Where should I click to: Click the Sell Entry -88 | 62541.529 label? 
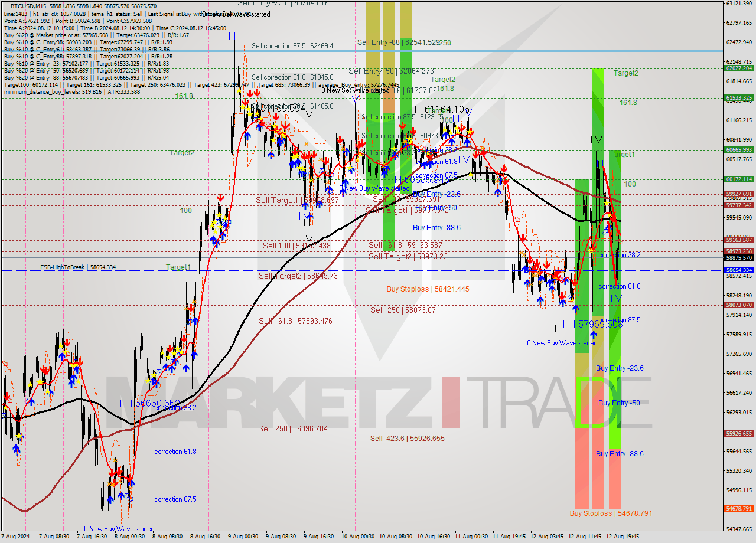(x=398, y=42)
